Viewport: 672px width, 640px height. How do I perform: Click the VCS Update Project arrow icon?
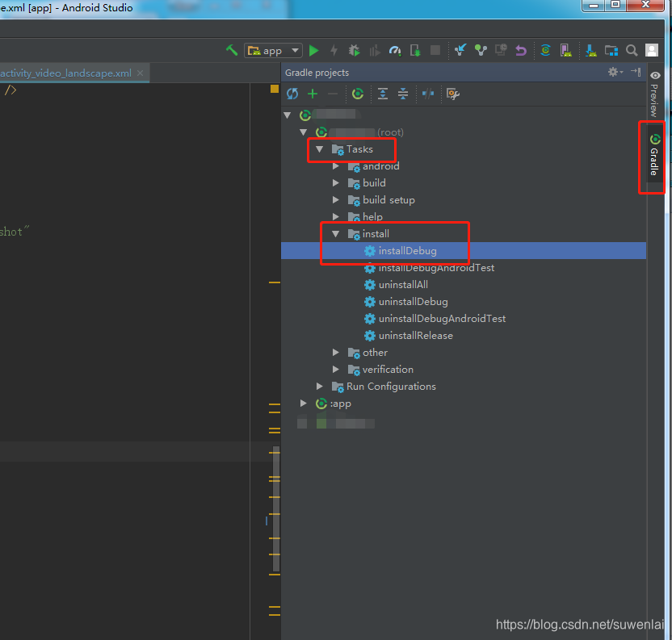pos(460,50)
